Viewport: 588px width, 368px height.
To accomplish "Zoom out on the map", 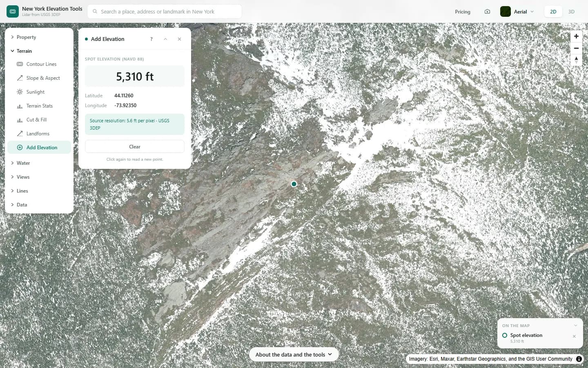I will tap(576, 48).
